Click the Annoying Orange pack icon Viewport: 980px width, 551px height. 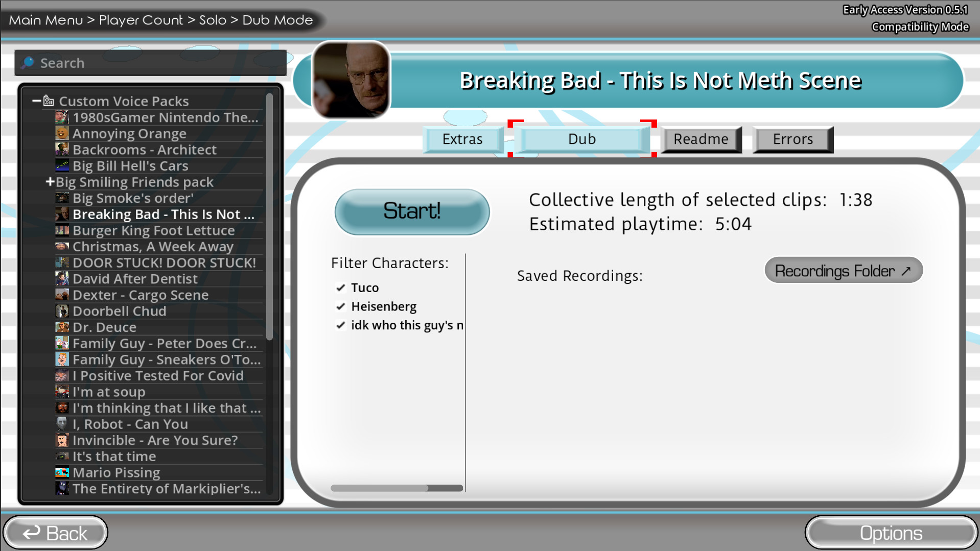pos(62,133)
